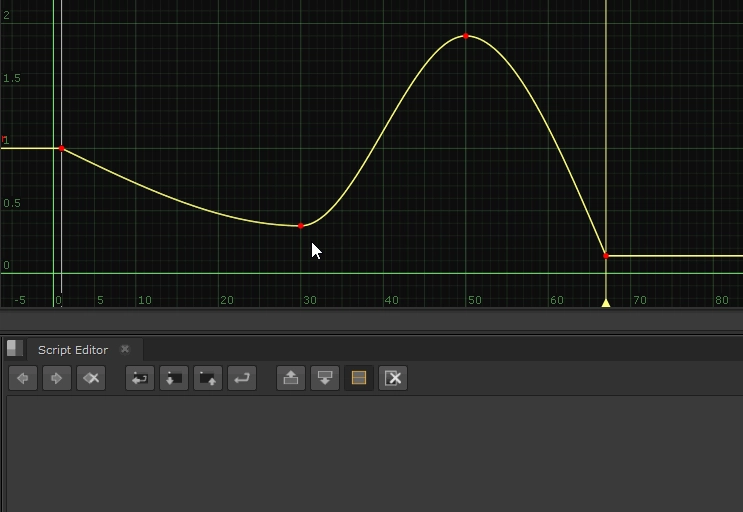Click the yellow playhead marker on the frame axis
The image size is (743, 512).
pos(606,302)
